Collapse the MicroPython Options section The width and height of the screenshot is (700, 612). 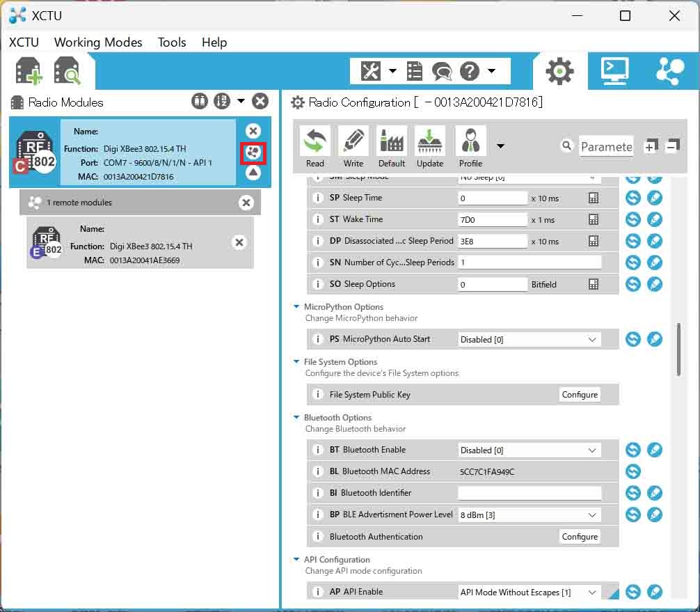tap(296, 306)
